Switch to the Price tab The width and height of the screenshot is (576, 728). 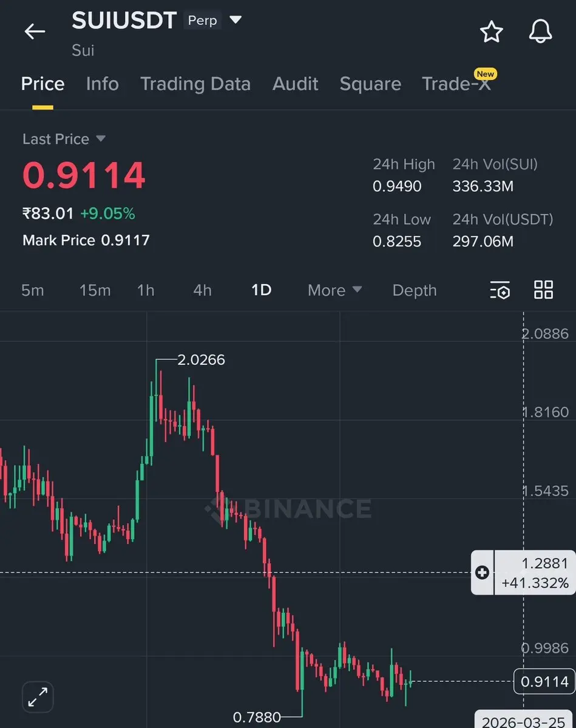42,84
